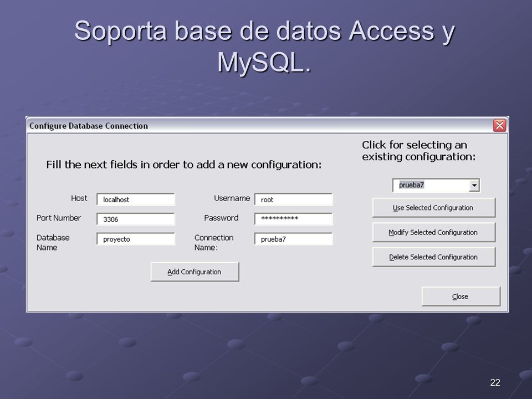Focus the Connection Name field with prueba7

[x=294, y=239]
